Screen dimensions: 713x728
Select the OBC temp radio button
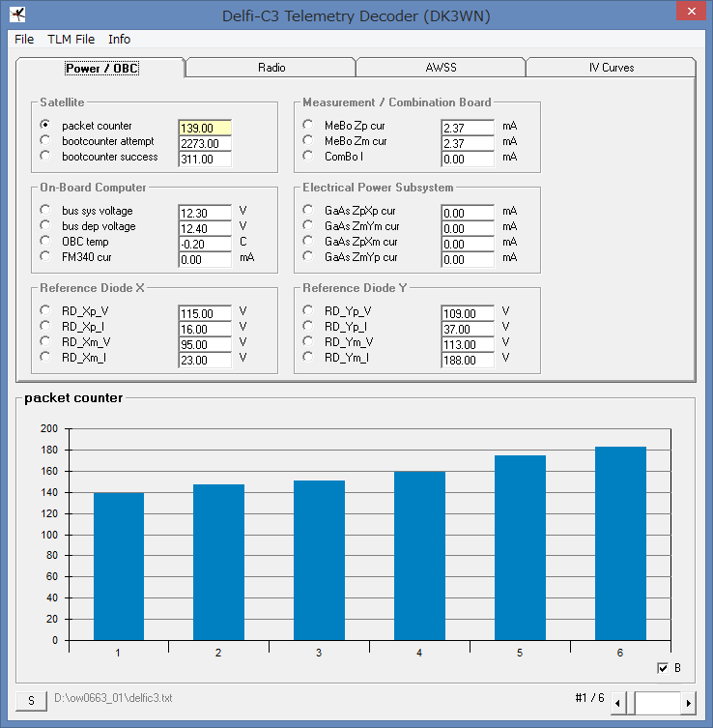(45, 241)
